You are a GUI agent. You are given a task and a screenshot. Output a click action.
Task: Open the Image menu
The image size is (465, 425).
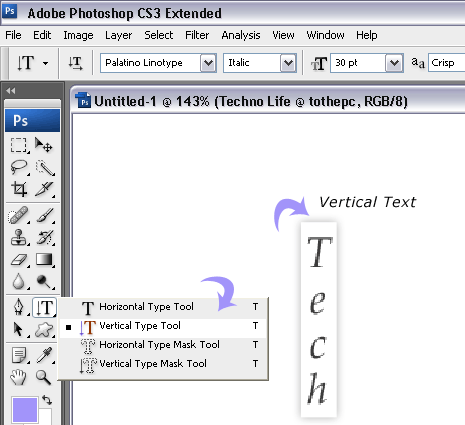pos(78,35)
